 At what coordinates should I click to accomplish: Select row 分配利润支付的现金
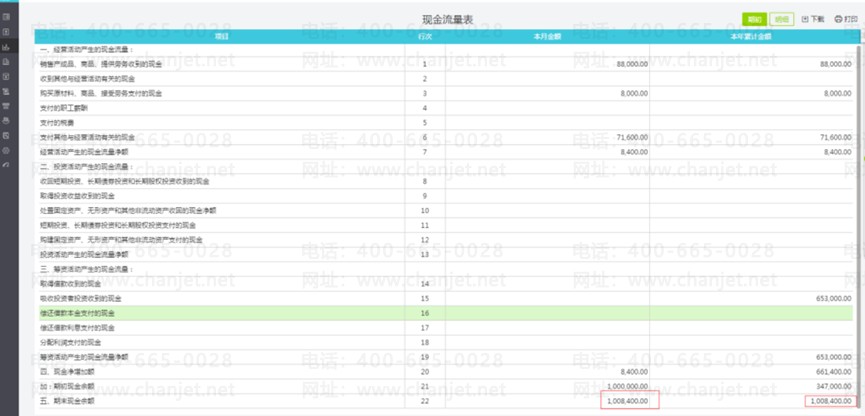pos(444,342)
